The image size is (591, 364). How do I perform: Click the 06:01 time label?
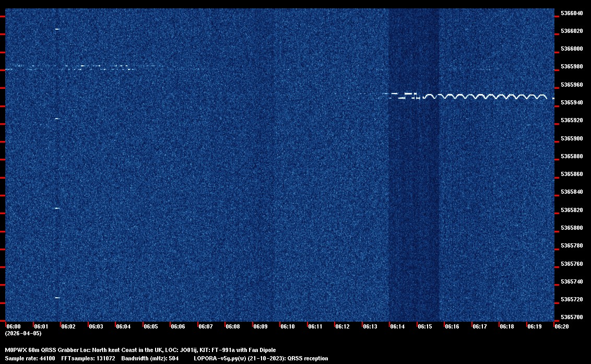point(41,326)
